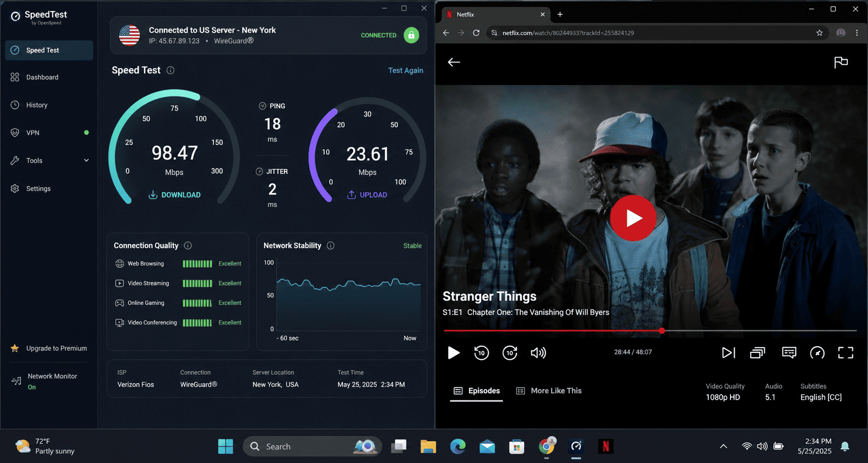Toggle Network Monitor On status
This screenshot has width=868, height=463.
coord(32,387)
